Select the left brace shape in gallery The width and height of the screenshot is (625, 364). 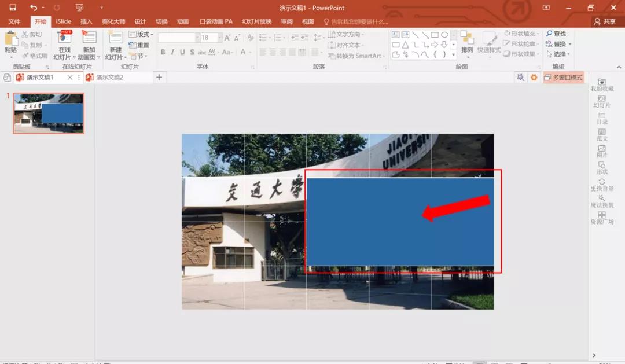[435, 54]
